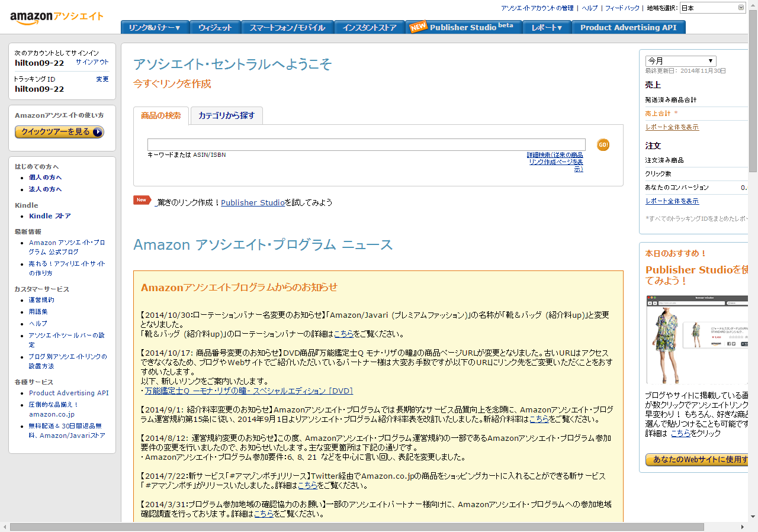Open 圧倒的な品揃え！amazon.co.jp link
The width and height of the screenshot is (758, 532).
54,410
